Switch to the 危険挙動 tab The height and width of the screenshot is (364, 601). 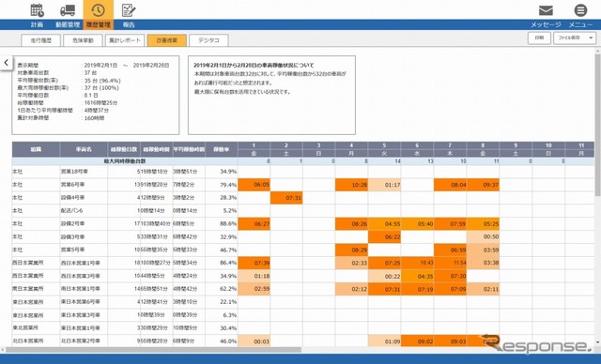83,40
